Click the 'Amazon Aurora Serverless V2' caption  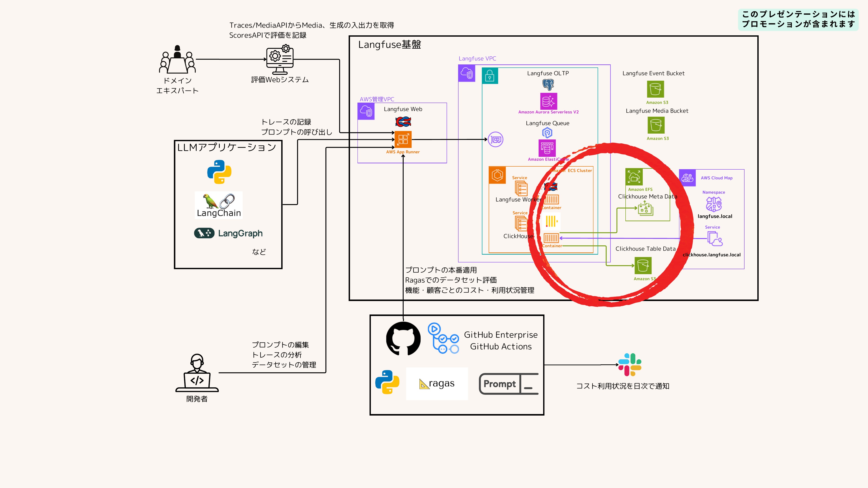[548, 112]
